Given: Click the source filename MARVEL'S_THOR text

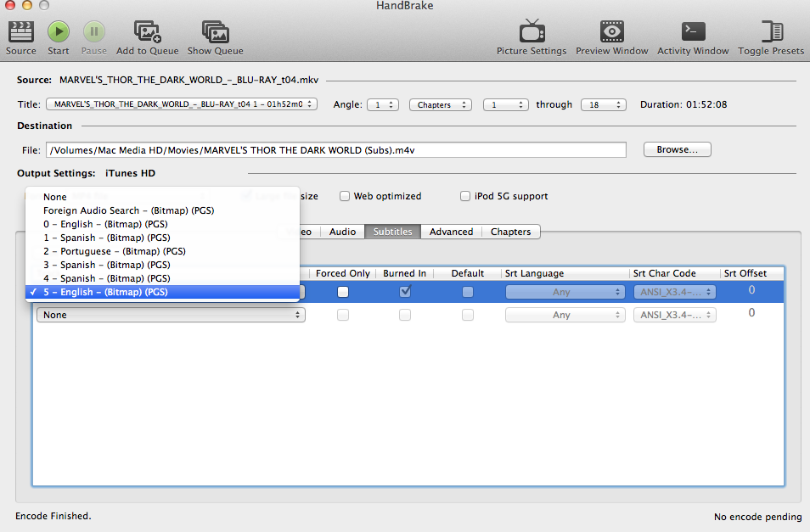Looking at the screenshot, I should 189,80.
